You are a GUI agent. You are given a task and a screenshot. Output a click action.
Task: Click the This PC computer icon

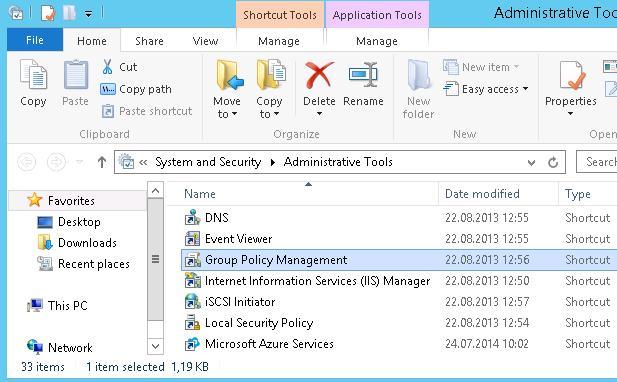(x=35, y=305)
